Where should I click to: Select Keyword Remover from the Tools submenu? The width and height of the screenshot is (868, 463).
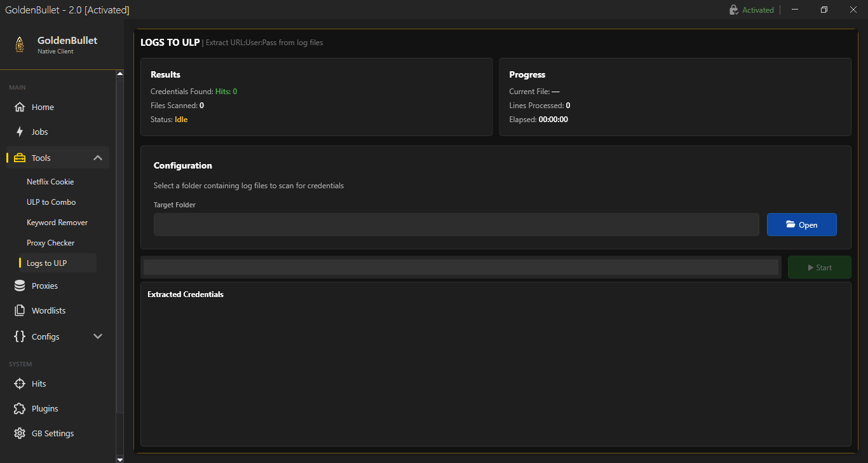57,223
